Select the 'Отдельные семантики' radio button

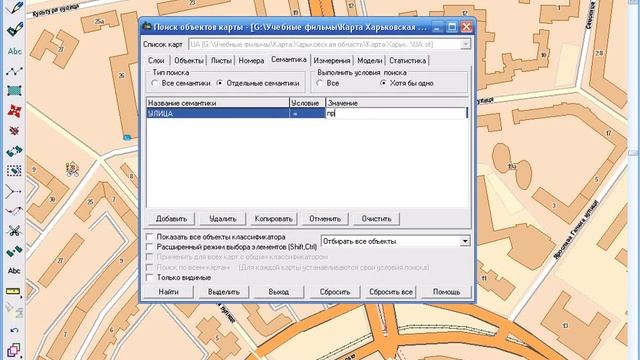coord(220,83)
